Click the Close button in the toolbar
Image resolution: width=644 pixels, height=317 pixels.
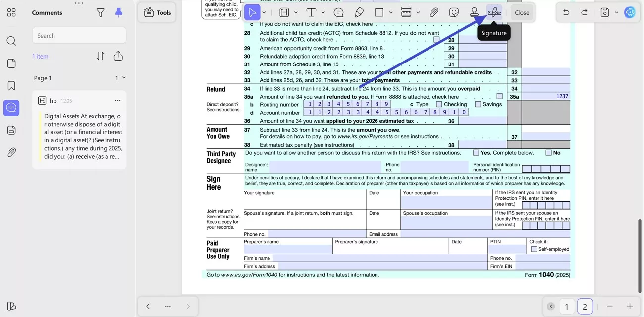click(x=522, y=12)
